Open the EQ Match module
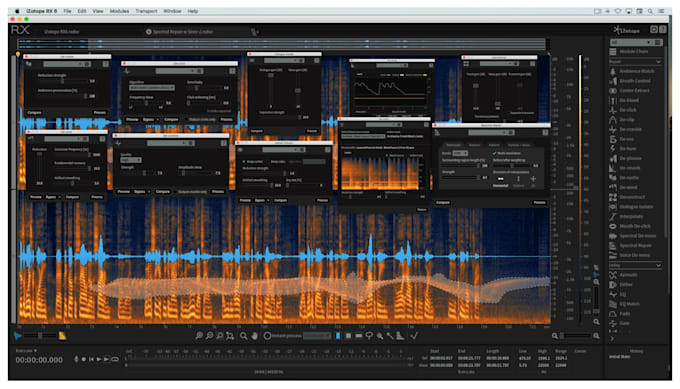 625,304
